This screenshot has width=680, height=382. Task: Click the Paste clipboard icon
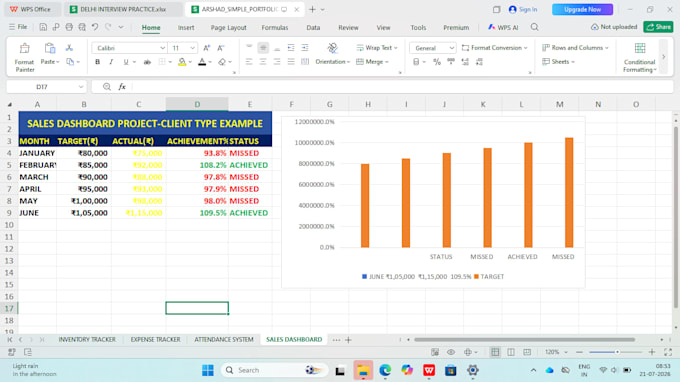pos(49,48)
